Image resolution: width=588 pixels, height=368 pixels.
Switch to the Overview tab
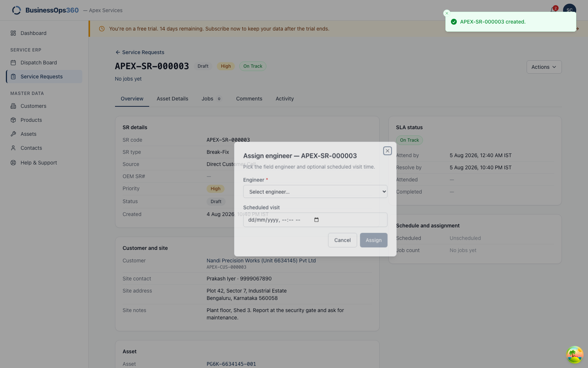(x=132, y=99)
